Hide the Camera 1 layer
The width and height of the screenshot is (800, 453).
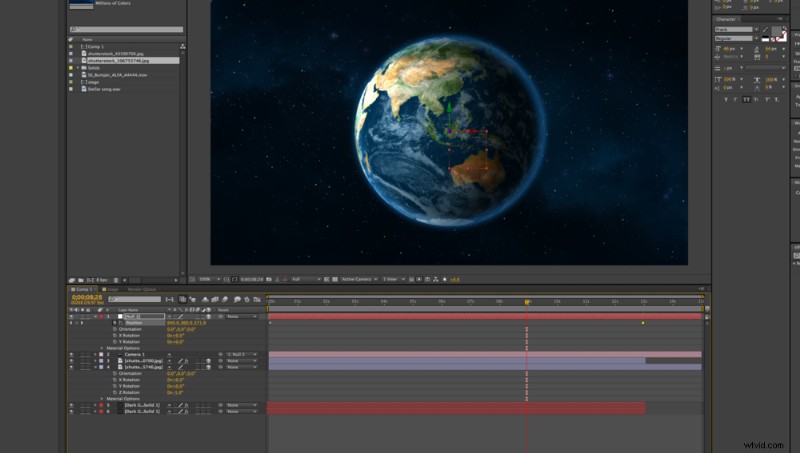click(x=71, y=355)
